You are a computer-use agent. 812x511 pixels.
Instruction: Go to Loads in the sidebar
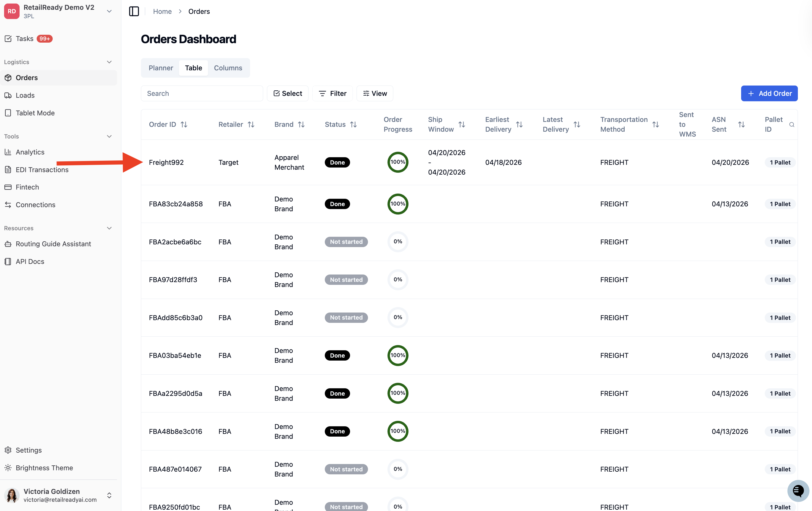click(x=25, y=95)
